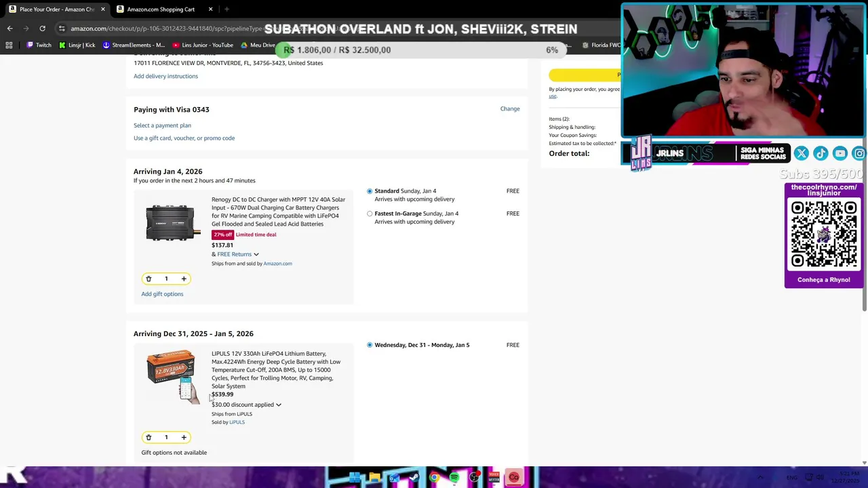Open the Windows Start menu
Screen dimensions: 868x488
[355, 478]
